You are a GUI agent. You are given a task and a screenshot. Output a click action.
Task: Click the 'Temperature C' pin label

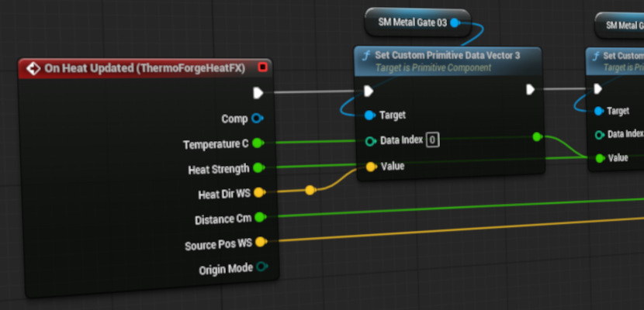216,145
